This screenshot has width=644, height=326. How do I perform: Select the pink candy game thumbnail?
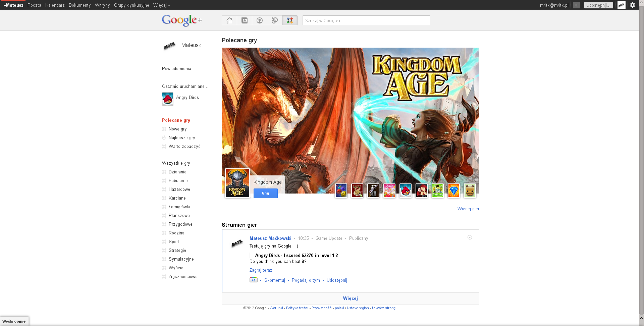(x=389, y=191)
